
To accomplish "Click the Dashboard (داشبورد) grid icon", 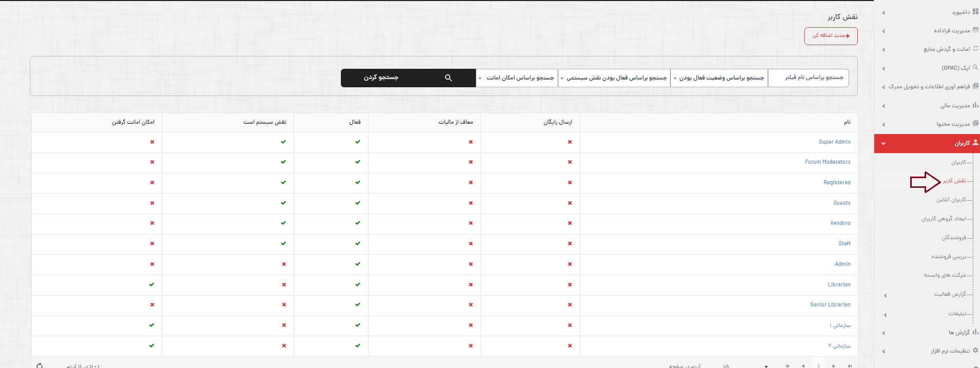I will (x=975, y=11).
